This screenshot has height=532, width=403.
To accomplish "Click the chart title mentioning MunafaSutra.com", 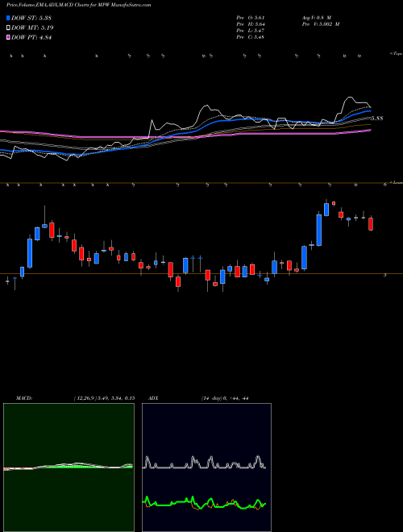I will (79, 5).
